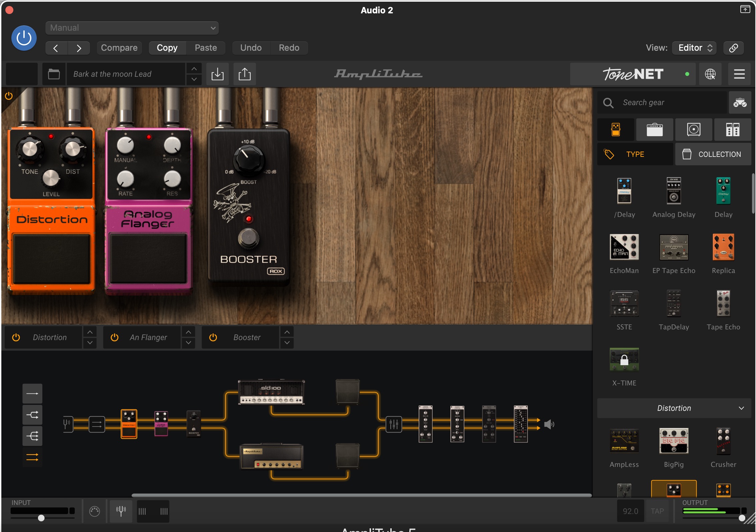Click the Compare button
756x532 pixels.
click(119, 48)
